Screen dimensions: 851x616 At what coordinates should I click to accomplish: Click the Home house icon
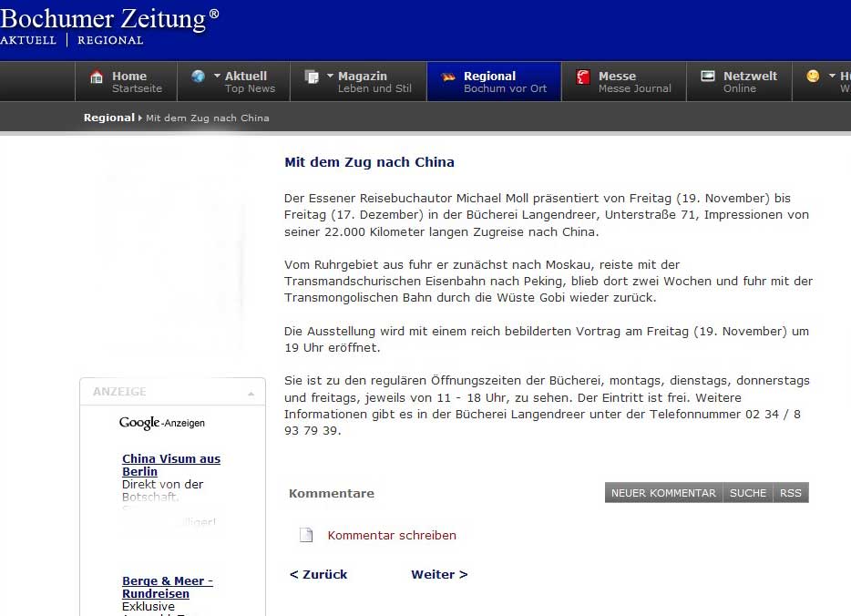tap(97, 77)
